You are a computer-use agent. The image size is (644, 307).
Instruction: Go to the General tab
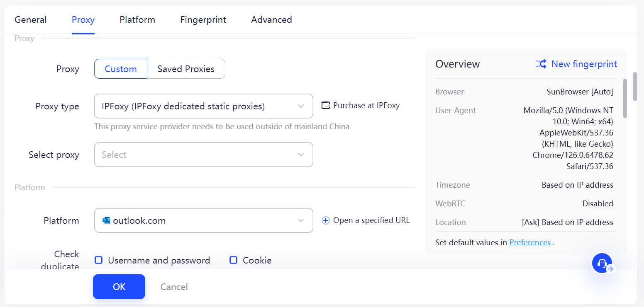[30, 19]
